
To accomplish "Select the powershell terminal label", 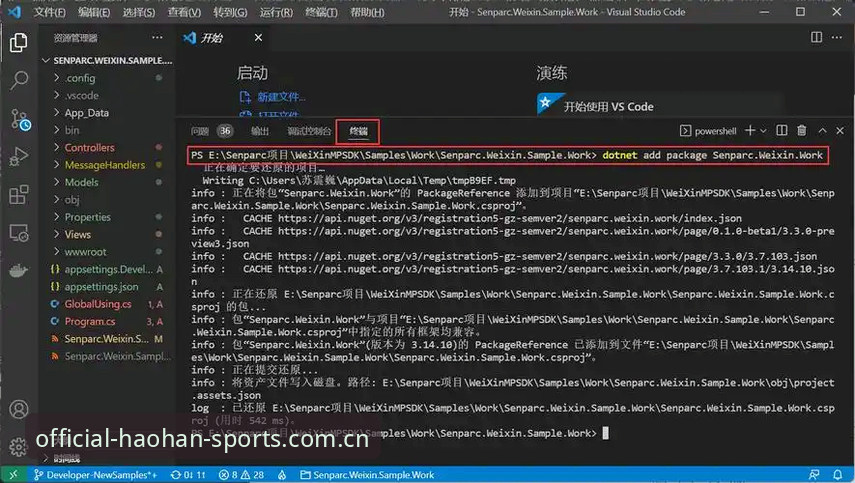I will pyautogui.click(x=708, y=131).
